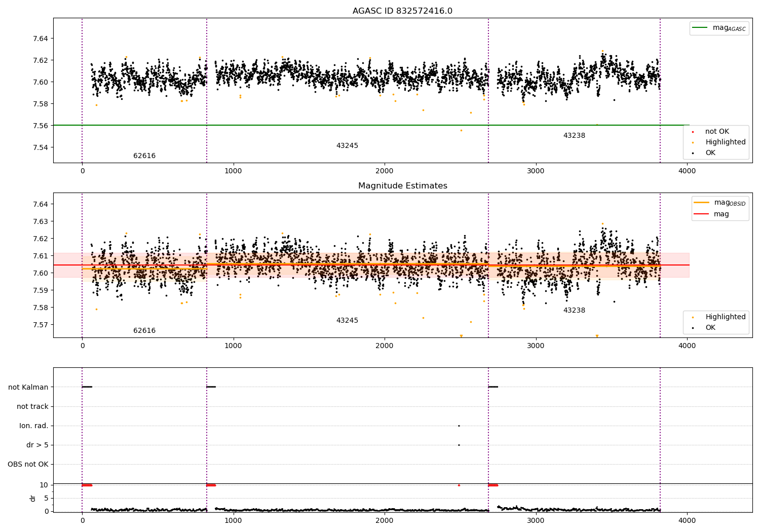The height and width of the screenshot is (532, 760).
Task: Click the 'Highlighted' entry in middle plot legend
Action: 725,317
